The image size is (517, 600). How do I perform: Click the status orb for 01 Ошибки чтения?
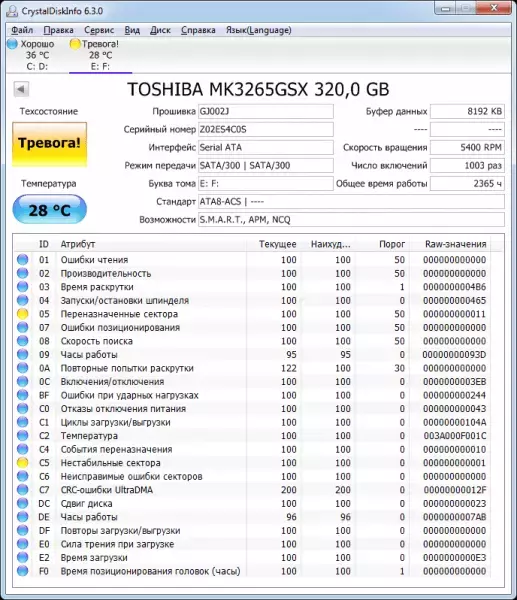(23, 259)
